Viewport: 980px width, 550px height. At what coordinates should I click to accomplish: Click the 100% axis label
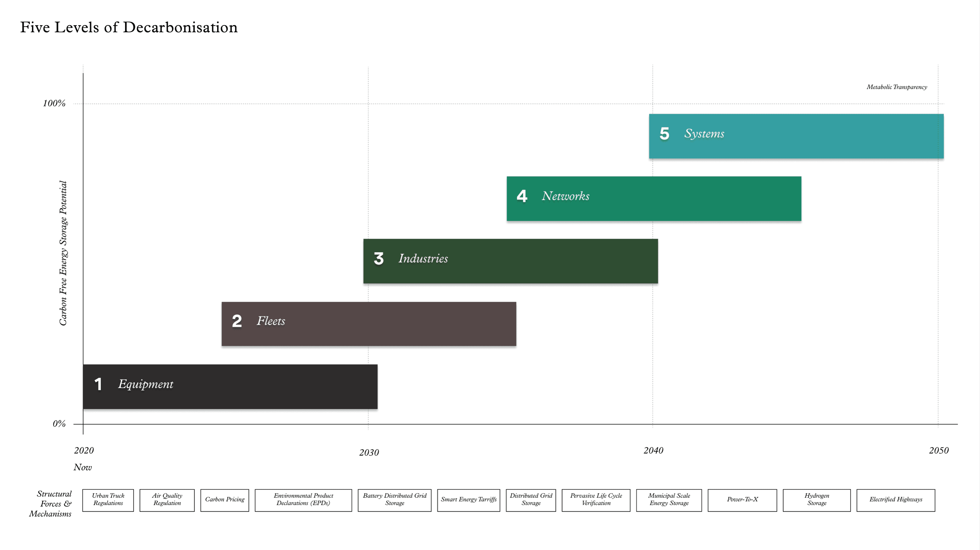[x=54, y=103]
